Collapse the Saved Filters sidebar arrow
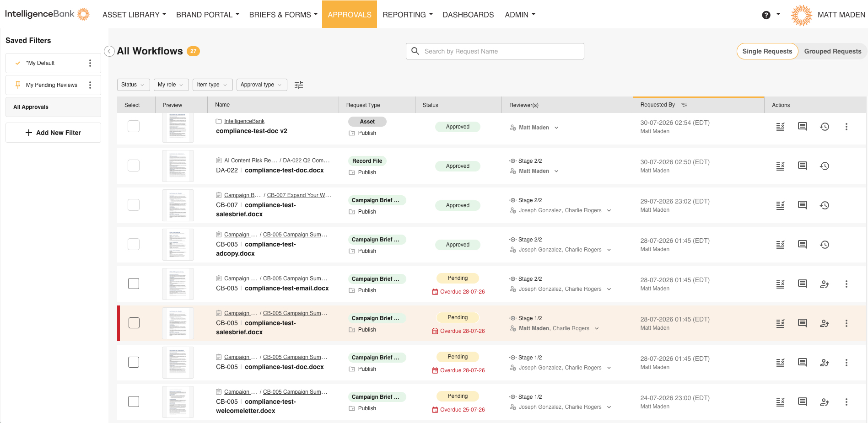868x423 pixels. coord(109,51)
